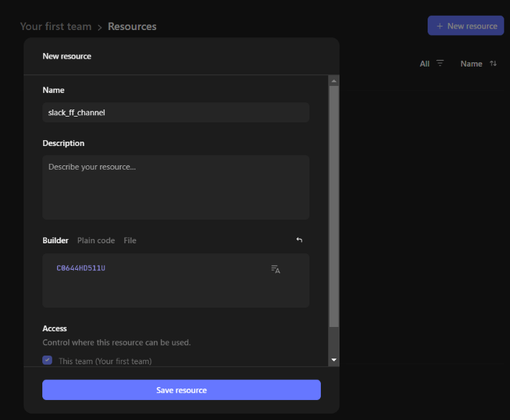This screenshot has width=510, height=420.
Task: Click the plus New resource button
Action: (x=466, y=26)
